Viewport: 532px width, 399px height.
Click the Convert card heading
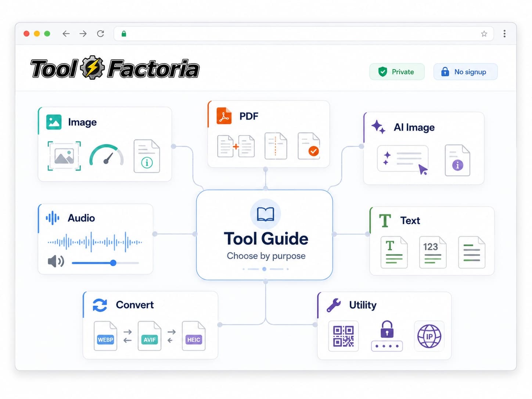click(x=135, y=305)
